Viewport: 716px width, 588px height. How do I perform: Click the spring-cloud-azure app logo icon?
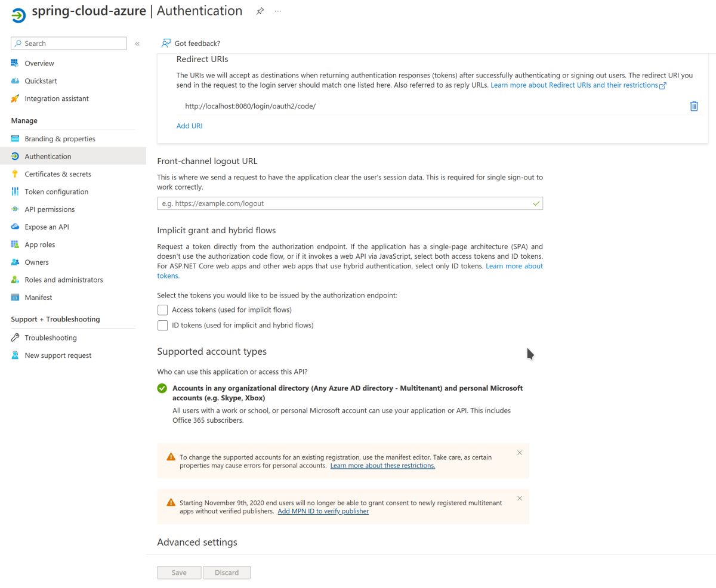(x=18, y=16)
